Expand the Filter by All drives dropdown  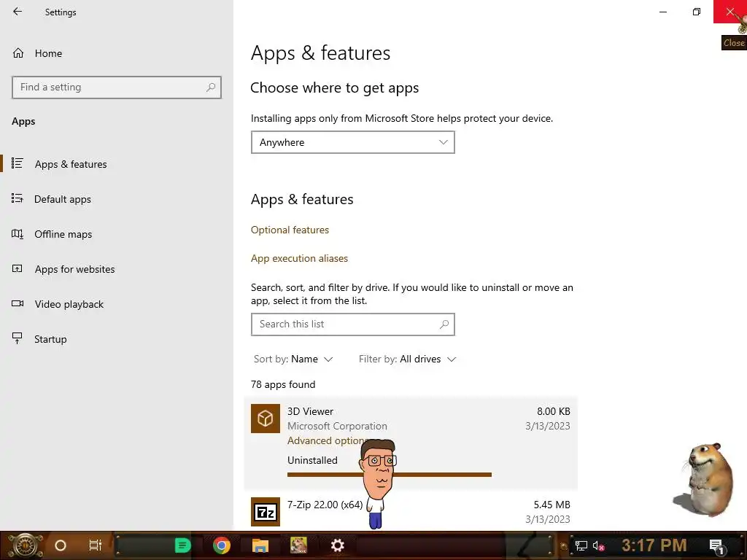pyautogui.click(x=407, y=359)
